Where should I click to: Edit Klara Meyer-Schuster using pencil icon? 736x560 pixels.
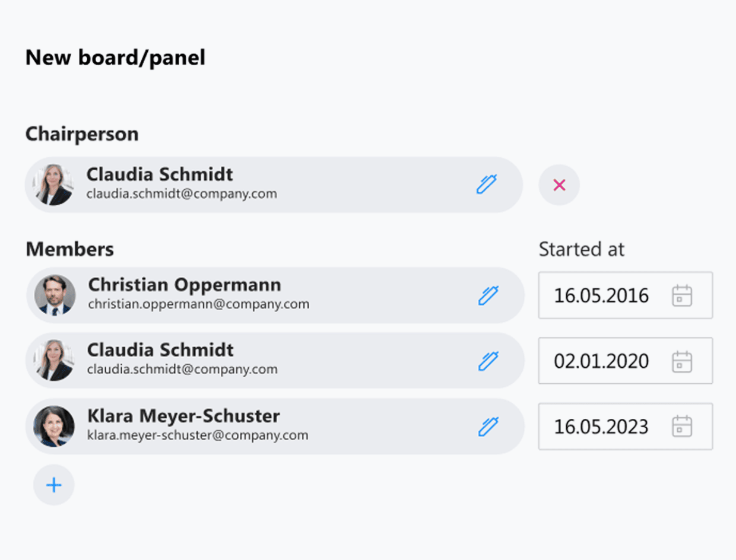coord(488,427)
